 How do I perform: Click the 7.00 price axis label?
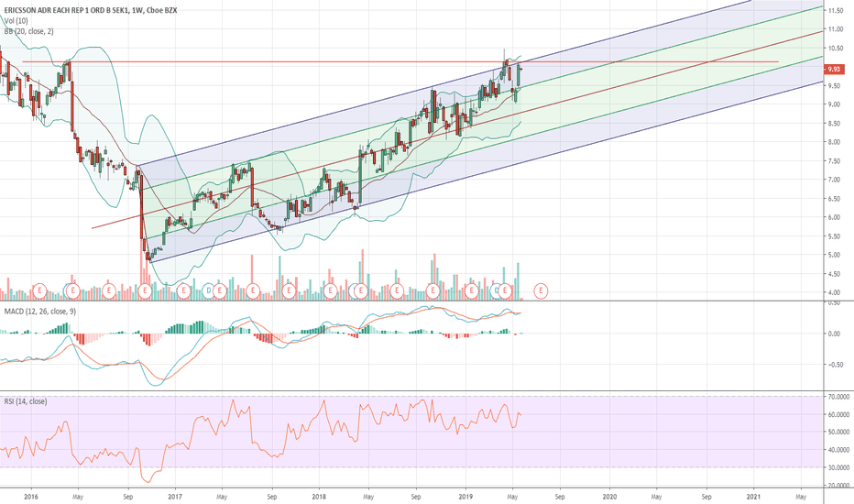click(x=834, y=180)
